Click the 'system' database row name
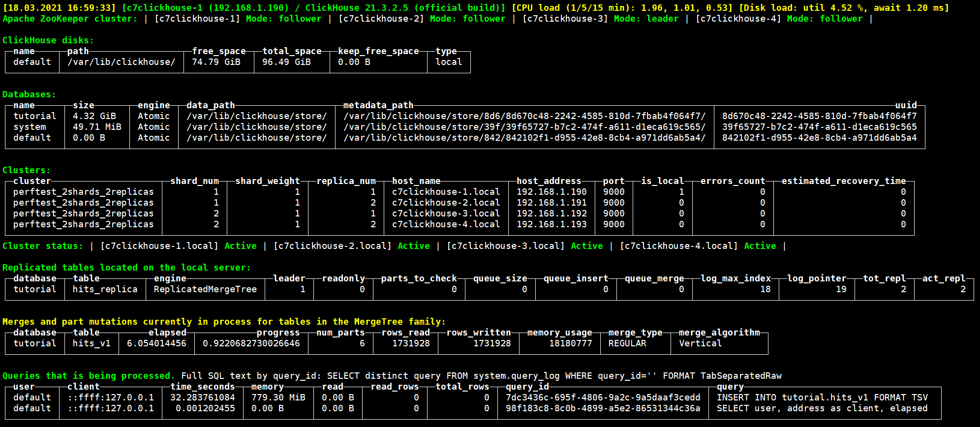 click(30, 127)
